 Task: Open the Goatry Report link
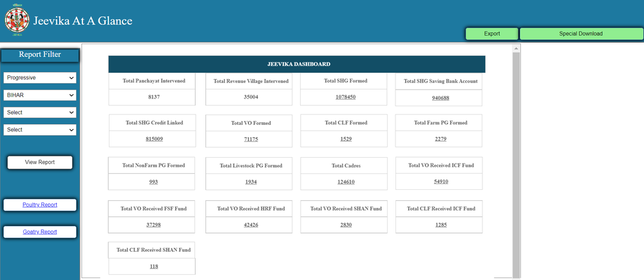point(40,232)
